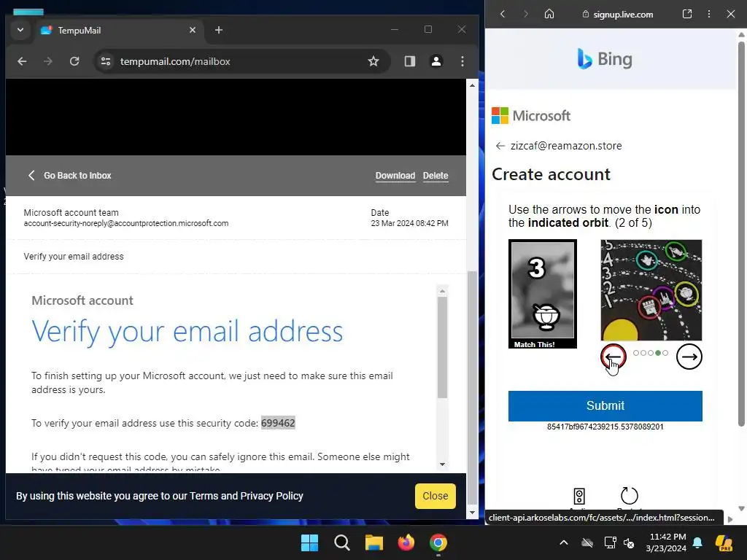Open a new Chrome tab
The height and width of the screenshot is (560, 747).
pos(219,30)
